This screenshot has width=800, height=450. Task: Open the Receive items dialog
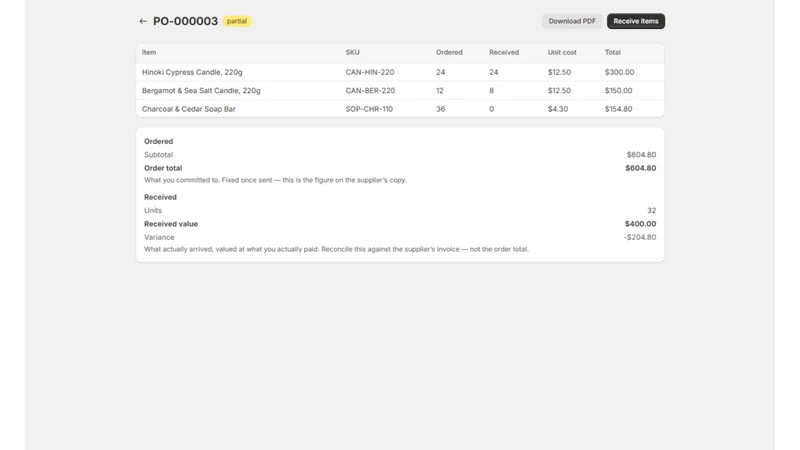tap(636, 21)
